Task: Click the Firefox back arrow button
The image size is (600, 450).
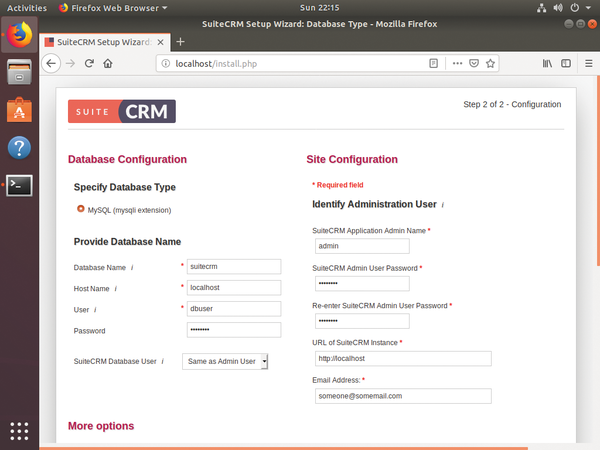Action: (x=51, y=64)
